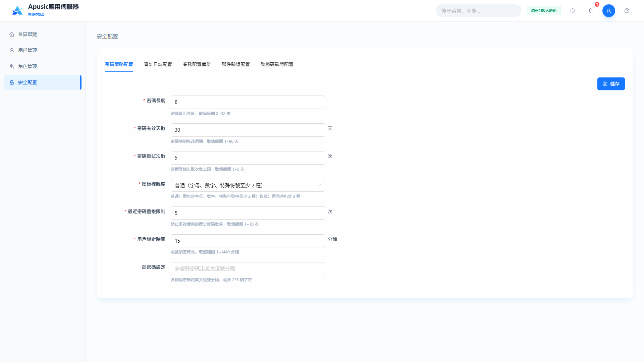Click the 天 unit label
Image resolution: width=644 pixels, height=362 pixels.
(x=330, y=128)
